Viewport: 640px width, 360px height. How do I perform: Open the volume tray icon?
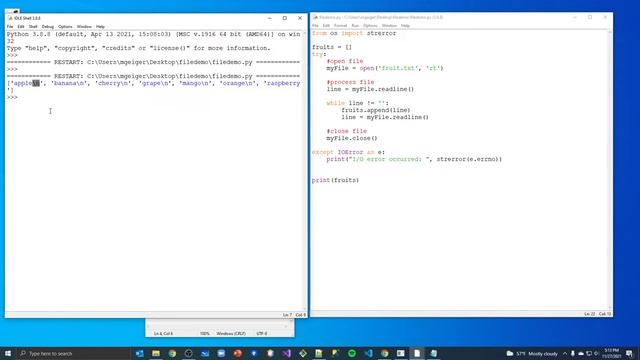596,353
